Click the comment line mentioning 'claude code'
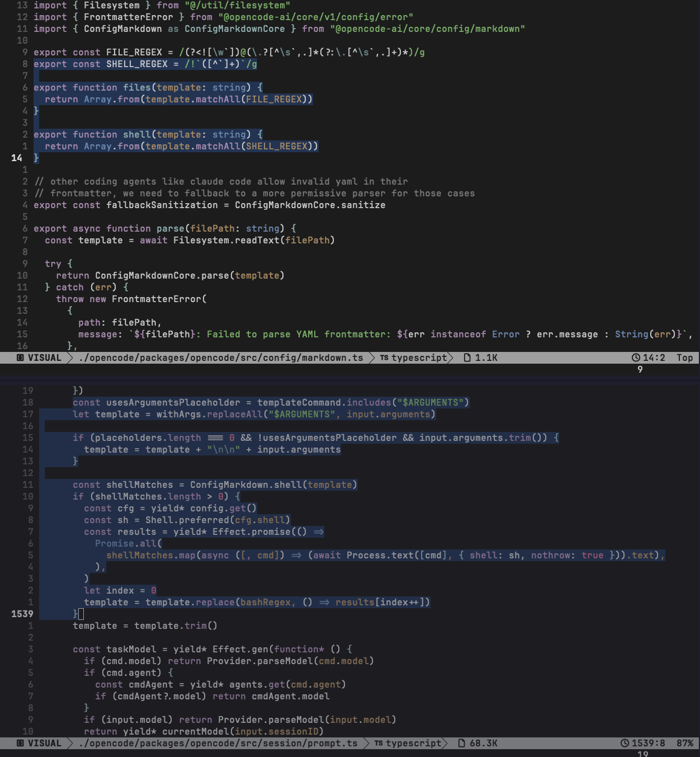The image size is (700, 757). 221,181
